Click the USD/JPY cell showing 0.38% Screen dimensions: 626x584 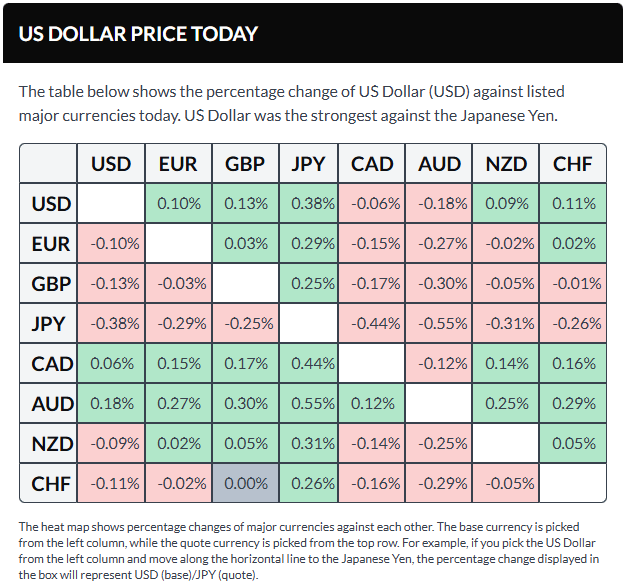[x=309, y=204]
